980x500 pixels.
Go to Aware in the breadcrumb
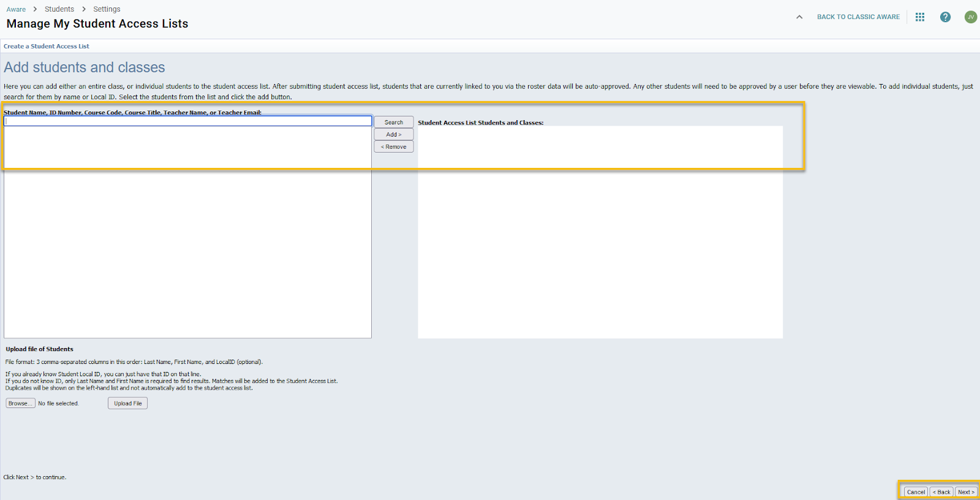coord(16,9)
